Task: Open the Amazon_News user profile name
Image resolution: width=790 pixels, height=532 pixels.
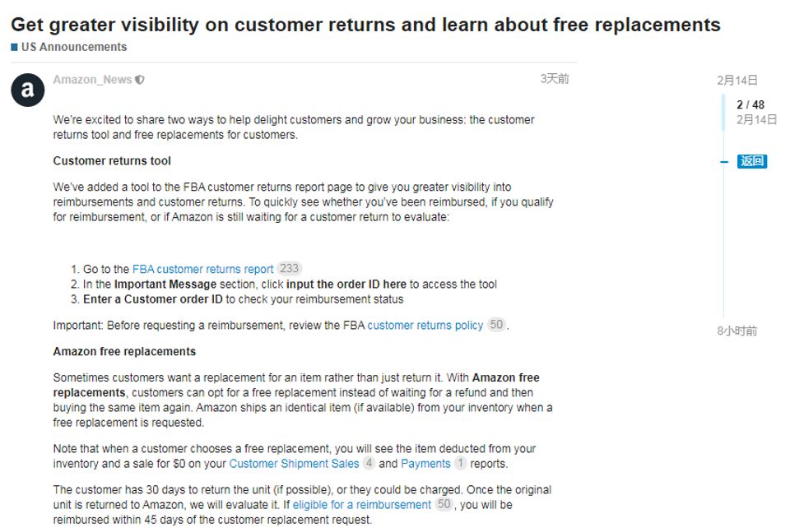Action: click(92, 80)
